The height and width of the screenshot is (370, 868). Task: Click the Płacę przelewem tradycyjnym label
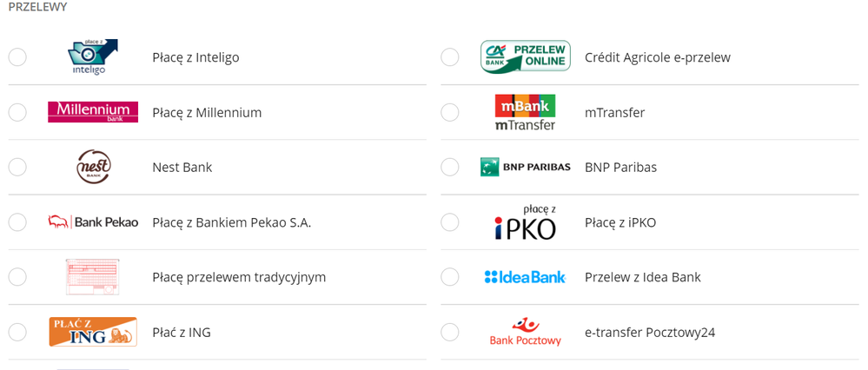coord(239,278)
